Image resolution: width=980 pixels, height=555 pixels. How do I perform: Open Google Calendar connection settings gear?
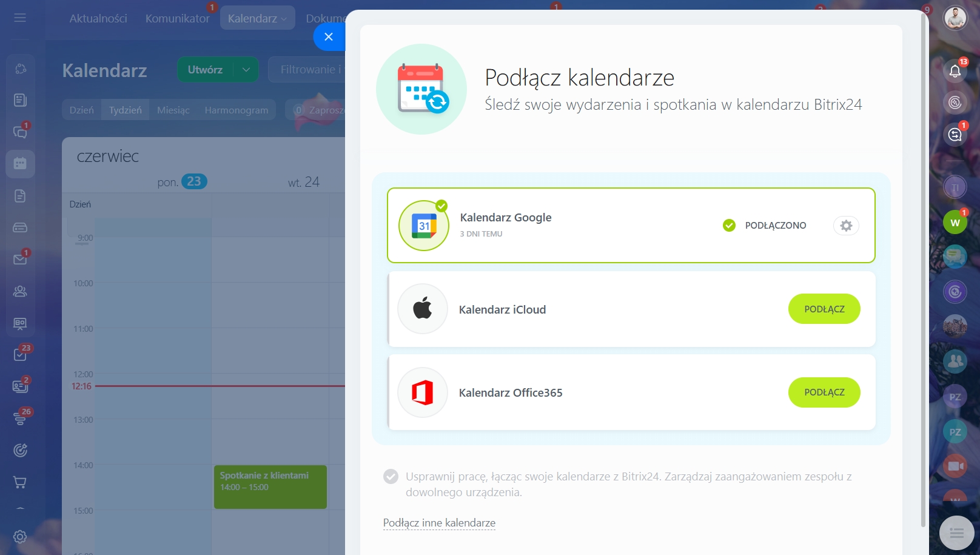tap(846, 226)
